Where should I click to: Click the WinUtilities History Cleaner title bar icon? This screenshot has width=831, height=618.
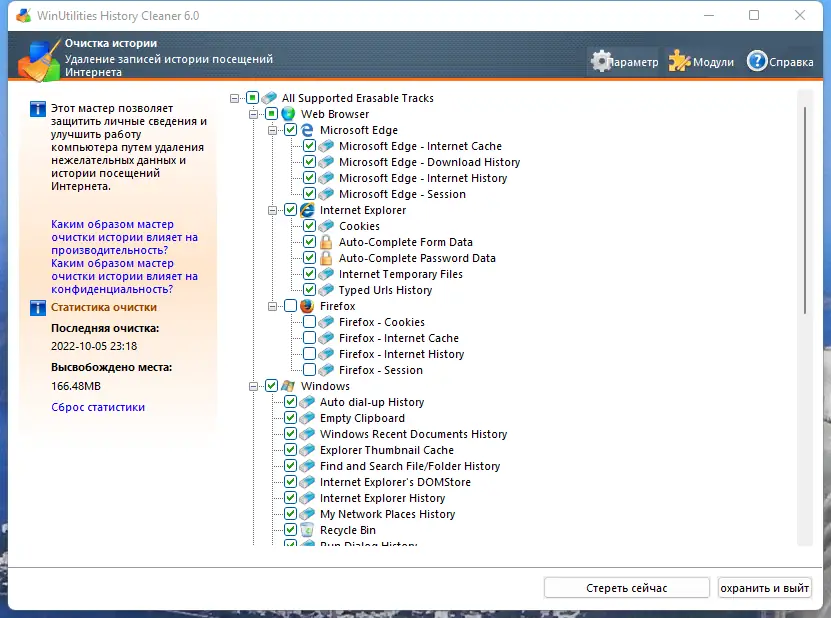point(23,16)
